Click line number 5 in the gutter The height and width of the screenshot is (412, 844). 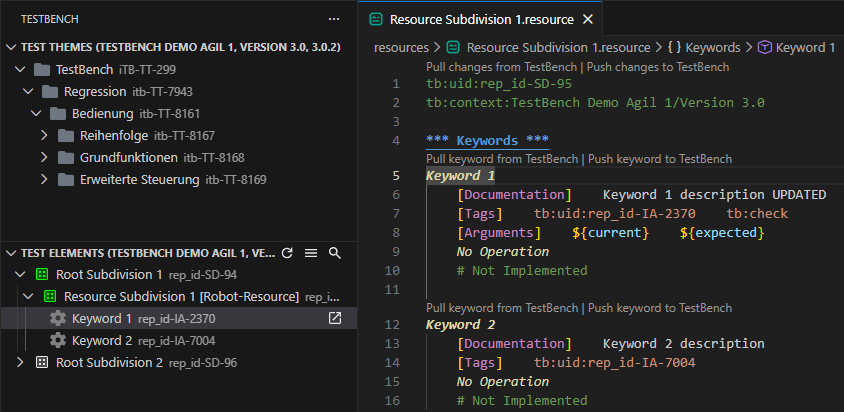coord(396,176)
